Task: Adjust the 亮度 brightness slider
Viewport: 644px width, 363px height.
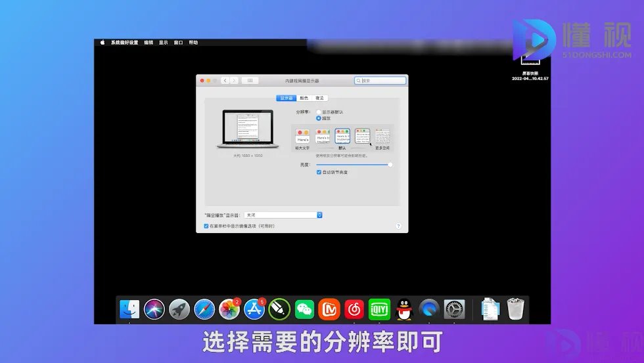Action: [x=354, y=165]
